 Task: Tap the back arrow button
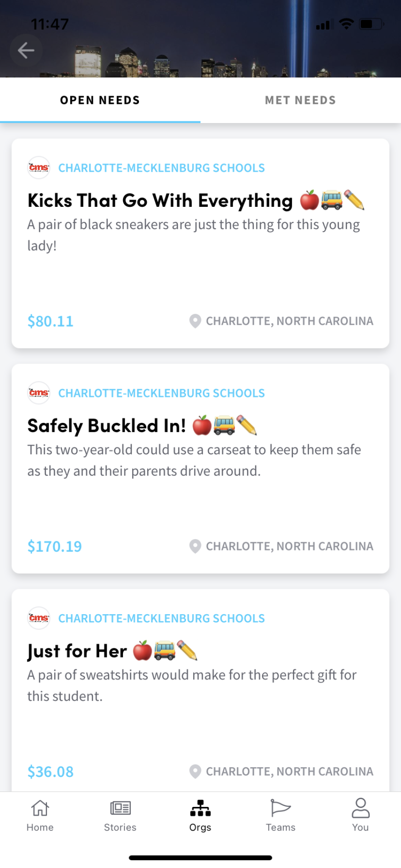click(26, 50)
